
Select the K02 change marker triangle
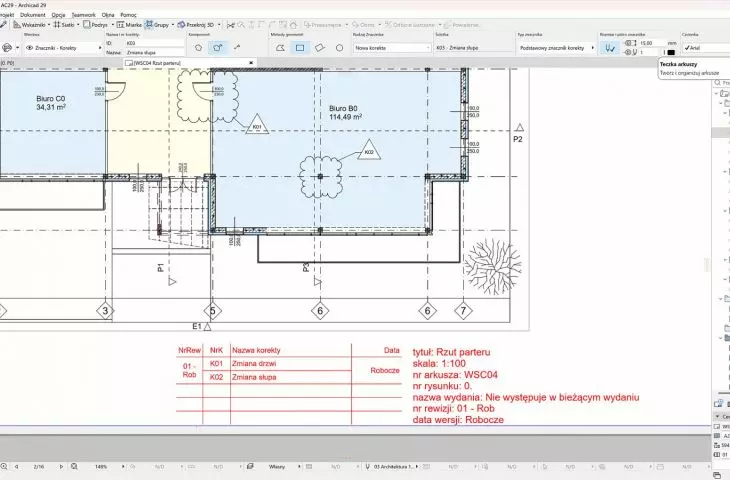point(369,151)
